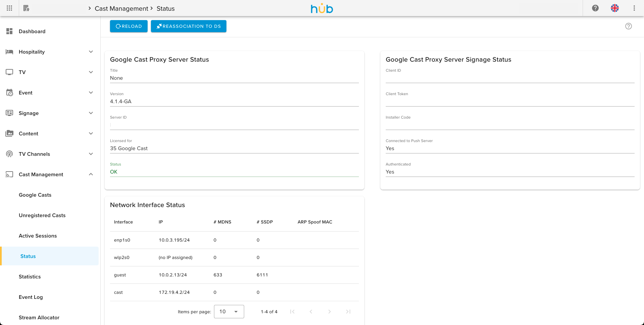
Task: Collapse the Cast Management section
Action: tap(91, 174)
